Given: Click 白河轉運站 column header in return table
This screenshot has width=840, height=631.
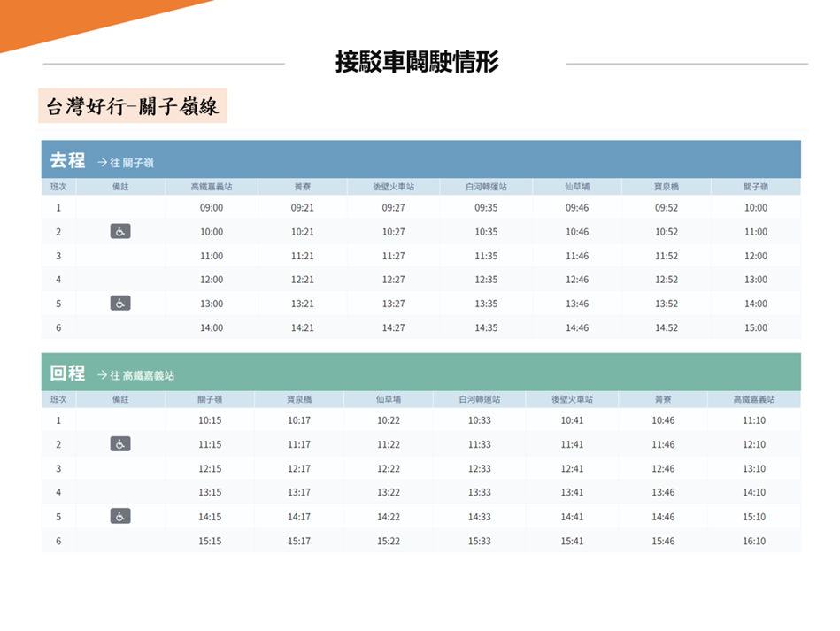Looking at the screenshot, I should pyautogui.click(x=479, y=399).
